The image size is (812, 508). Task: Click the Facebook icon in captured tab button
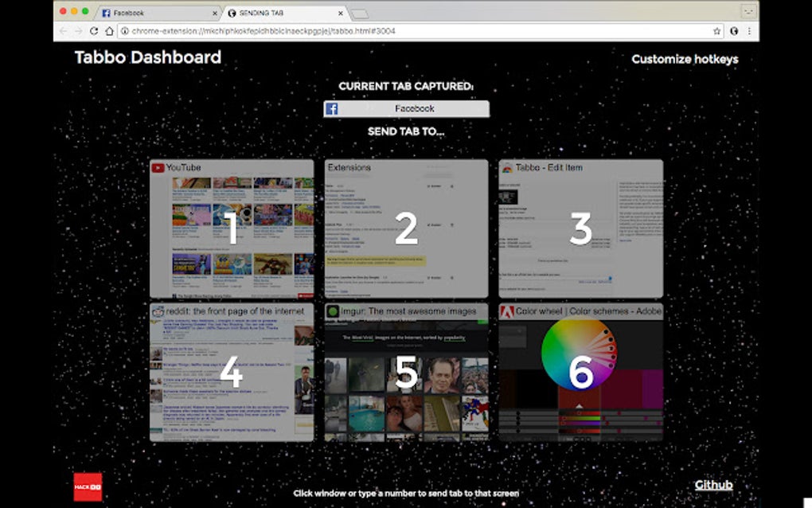point(331,109)
